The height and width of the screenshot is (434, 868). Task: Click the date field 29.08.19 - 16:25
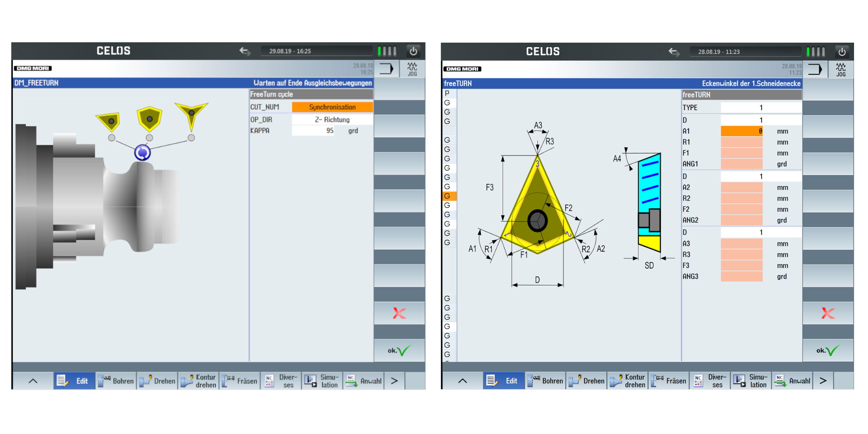coord(316,51)
